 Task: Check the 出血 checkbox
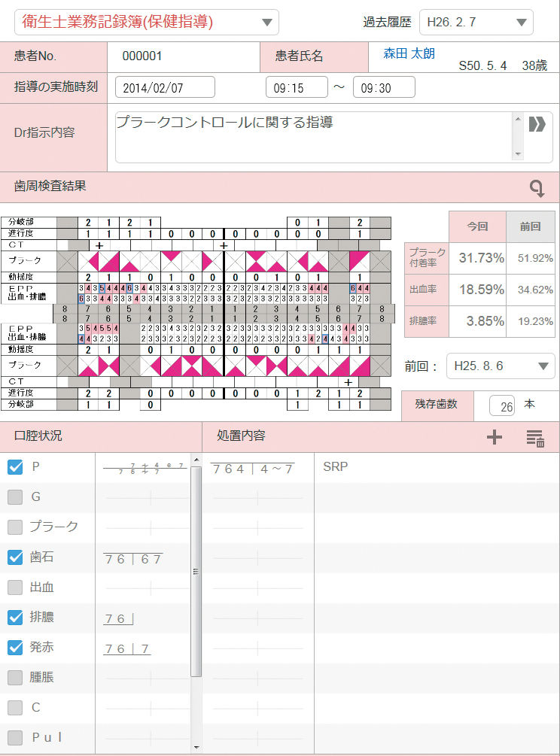coord(15,587)
